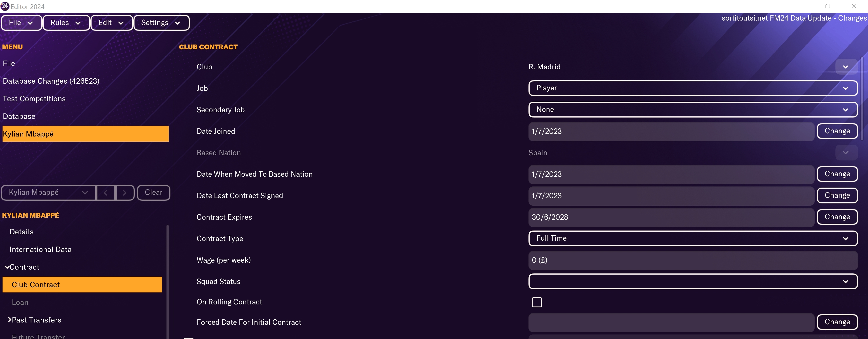Open the Edit menu
Image resolution: width=868 pixels, height=339 pixels.
(111, 23)
